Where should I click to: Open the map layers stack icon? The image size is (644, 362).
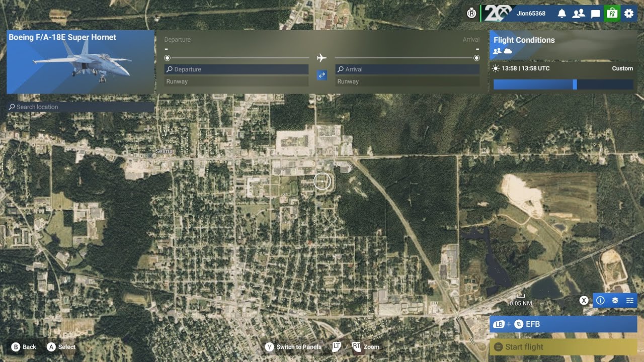tap(615, 300)
